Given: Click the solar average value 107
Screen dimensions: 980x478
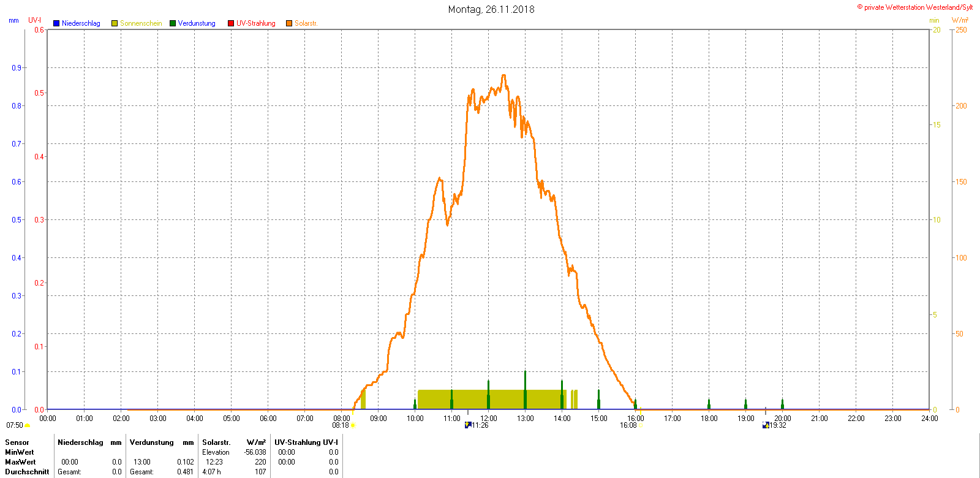Looking at the screenshot, I should [x=260, y=472].
